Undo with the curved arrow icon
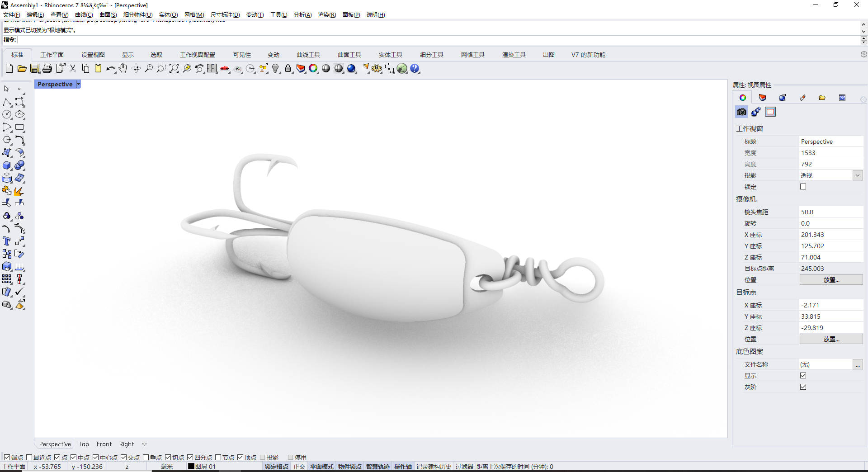This screenshot has height=472, width=868. coord(111,69)
